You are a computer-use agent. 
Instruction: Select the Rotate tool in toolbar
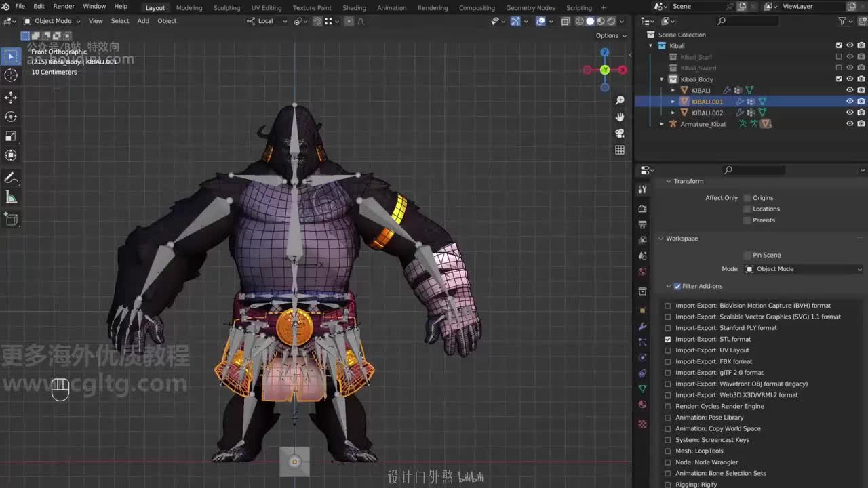pos(11,117)
